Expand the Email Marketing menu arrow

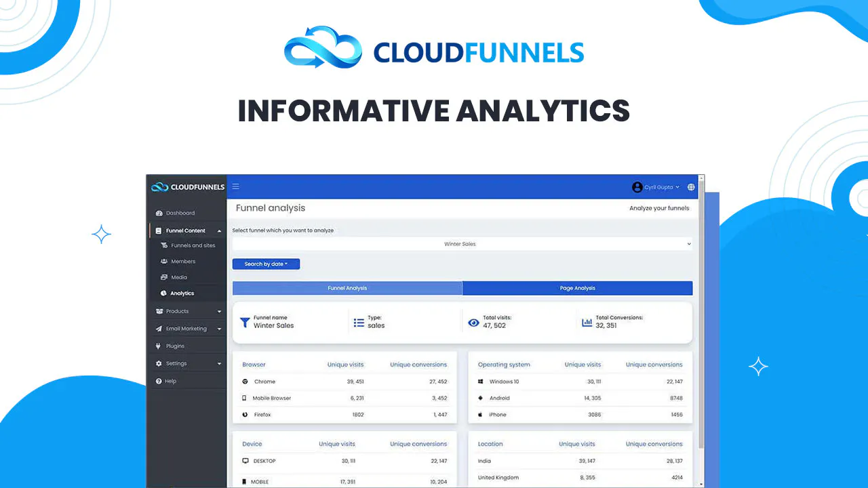(219, 329)
